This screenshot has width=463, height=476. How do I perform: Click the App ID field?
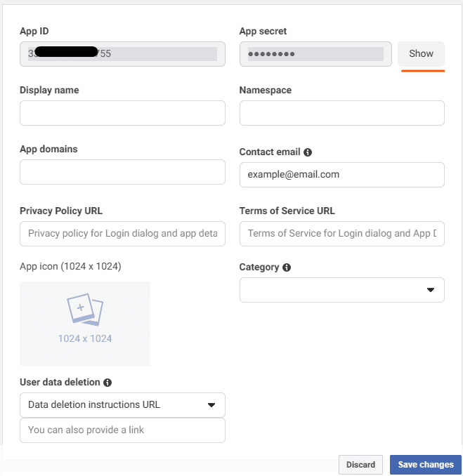[122, 54]
